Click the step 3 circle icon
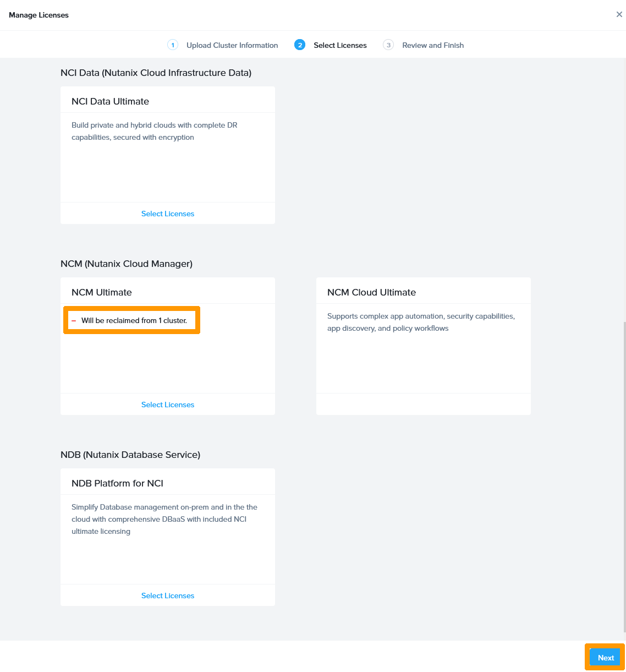626x672 pixels. tap(388, 45)
